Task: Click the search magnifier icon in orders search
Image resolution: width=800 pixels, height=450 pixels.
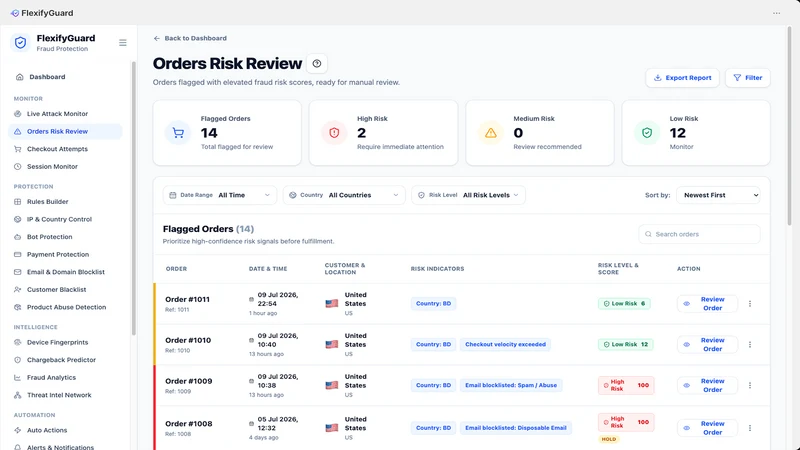Action: (648, 234)
